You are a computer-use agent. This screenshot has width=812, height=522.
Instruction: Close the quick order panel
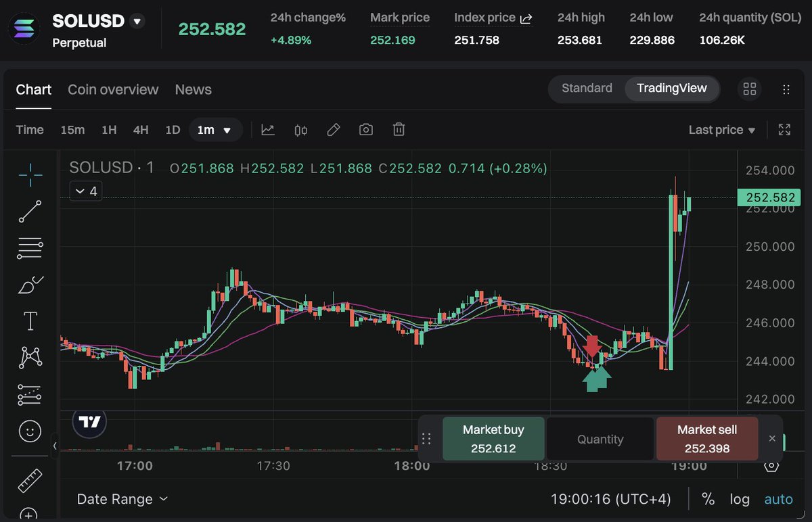[x=772, y=438]
